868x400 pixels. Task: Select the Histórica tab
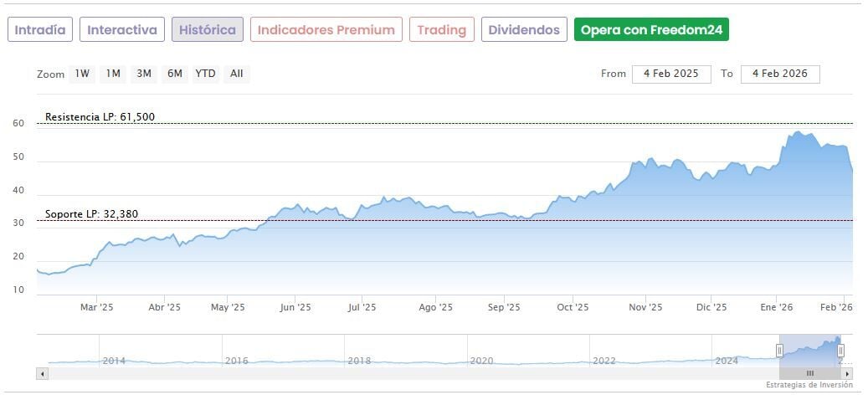pyautogui.click(x=208, y=30)
